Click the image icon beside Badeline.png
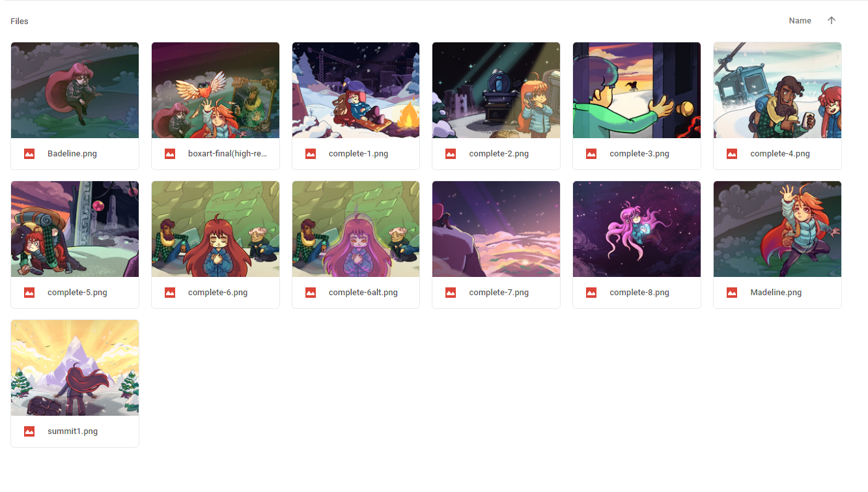 point(29,154)
